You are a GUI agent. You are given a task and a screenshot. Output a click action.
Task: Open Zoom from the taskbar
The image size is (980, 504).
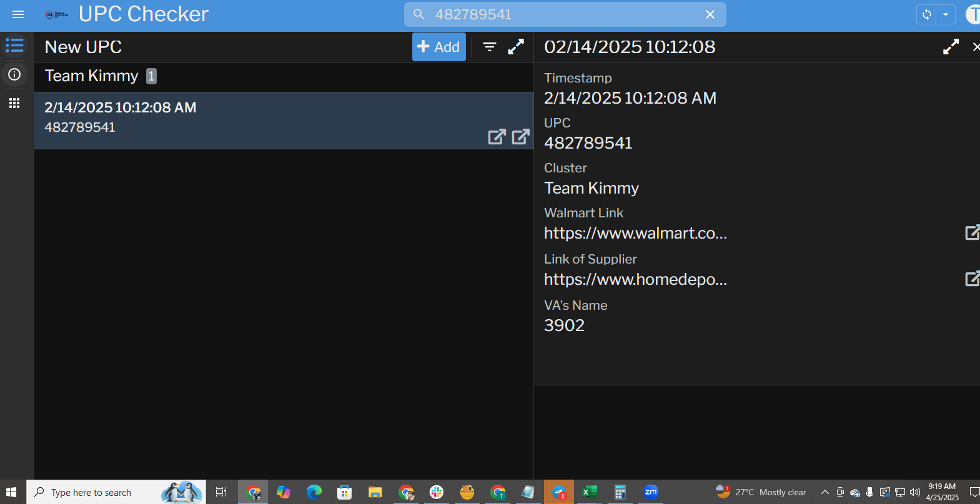click(650, 492)
